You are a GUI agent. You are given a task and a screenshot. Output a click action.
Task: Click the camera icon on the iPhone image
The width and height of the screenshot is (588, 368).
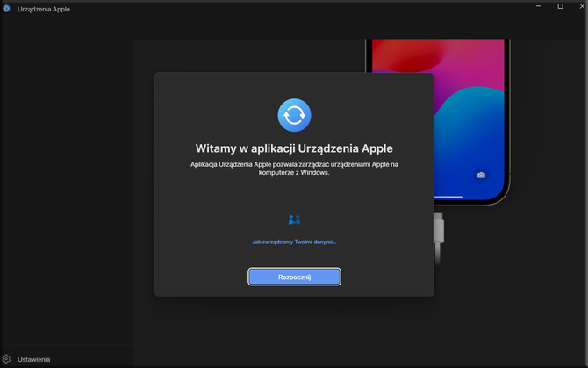point(481,175)
